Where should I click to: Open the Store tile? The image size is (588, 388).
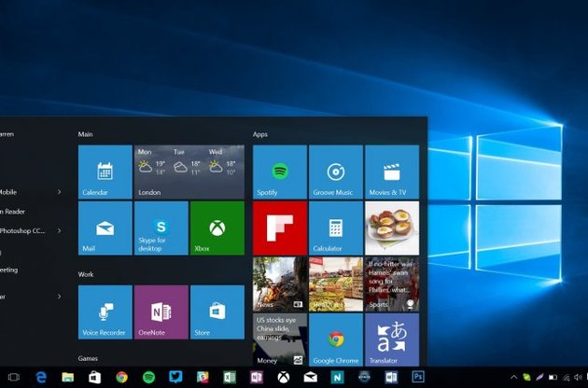pyautogui.click(x=217, y=312)
